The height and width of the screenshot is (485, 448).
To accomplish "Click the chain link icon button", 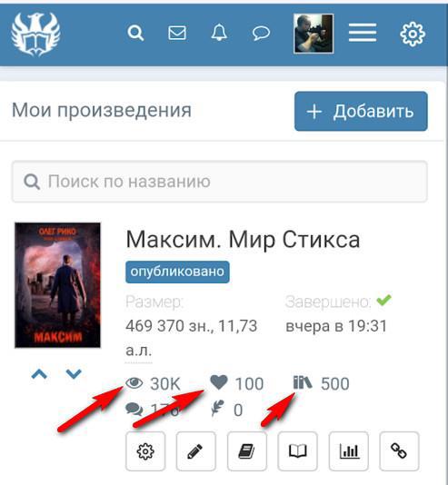I will click(399, 451).
